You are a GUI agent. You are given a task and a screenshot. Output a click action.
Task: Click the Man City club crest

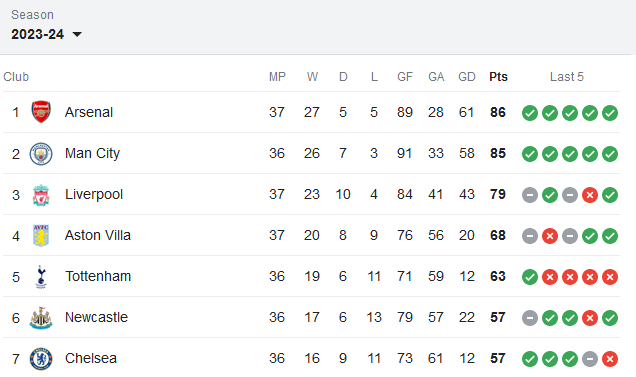[41, 153]
